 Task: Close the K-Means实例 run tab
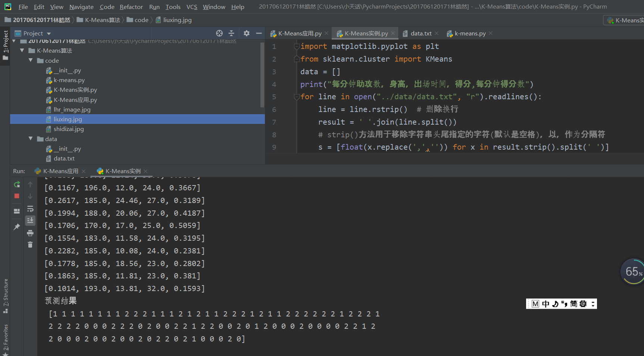point(146,171)
